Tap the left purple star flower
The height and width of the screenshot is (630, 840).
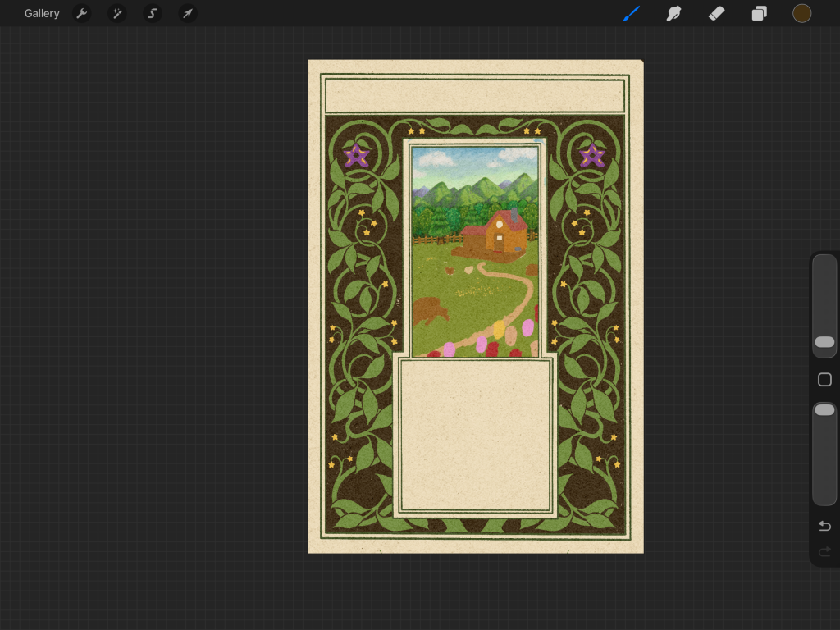pos(357,155)
